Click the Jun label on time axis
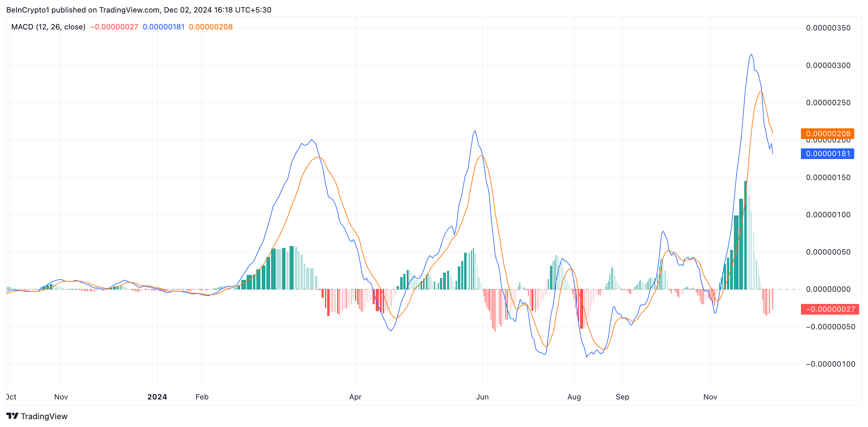 (482, 397)
